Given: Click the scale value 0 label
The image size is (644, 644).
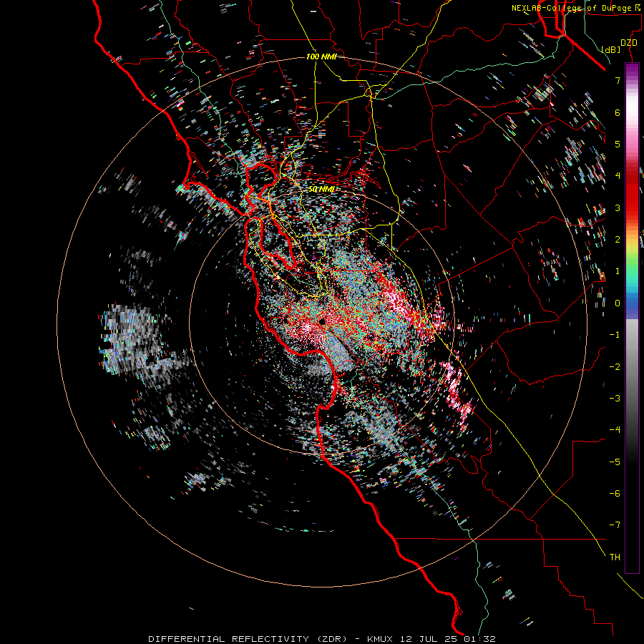Looking at the screenshot, I should (x=618, y=303).
